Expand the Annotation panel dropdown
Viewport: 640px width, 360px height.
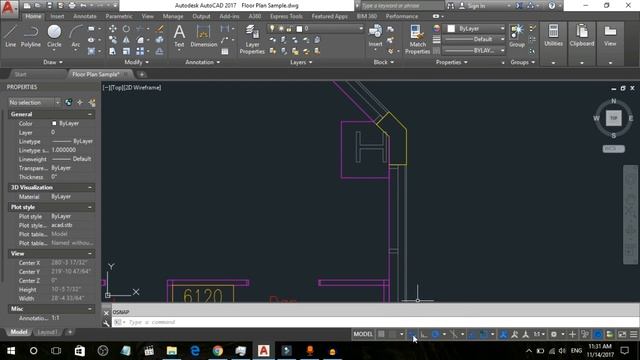(203, 62)
